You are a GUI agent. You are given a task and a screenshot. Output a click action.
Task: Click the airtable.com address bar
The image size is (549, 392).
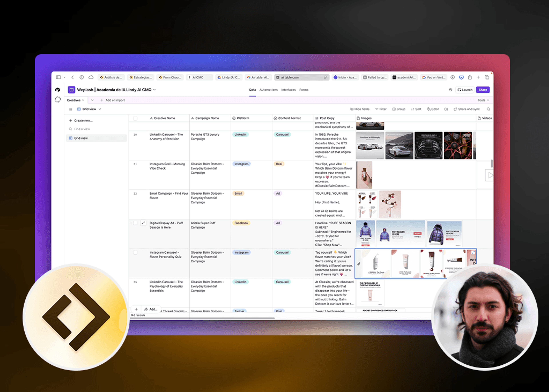(x=302, y=77)
